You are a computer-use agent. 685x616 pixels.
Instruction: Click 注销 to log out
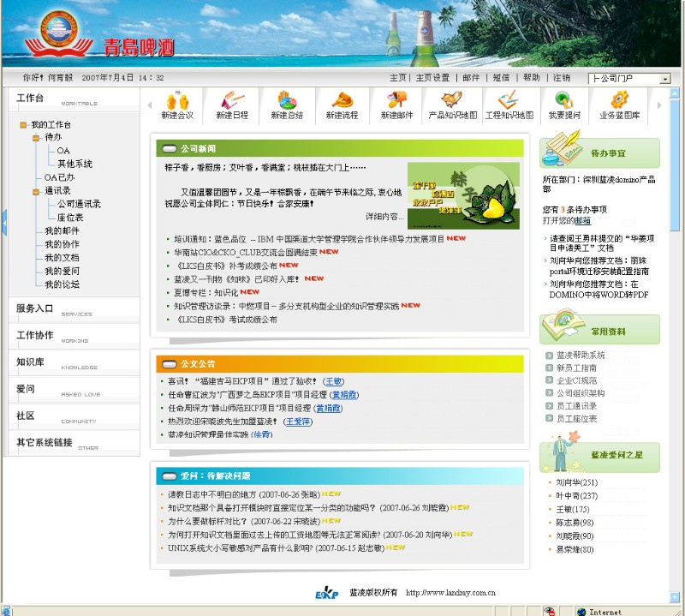click(x=562, y=78)
